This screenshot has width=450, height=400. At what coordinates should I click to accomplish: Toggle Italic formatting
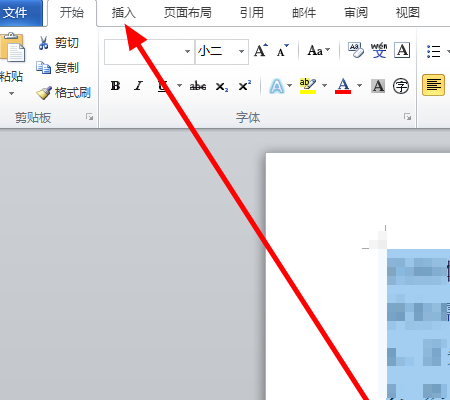tap(139, 86)
